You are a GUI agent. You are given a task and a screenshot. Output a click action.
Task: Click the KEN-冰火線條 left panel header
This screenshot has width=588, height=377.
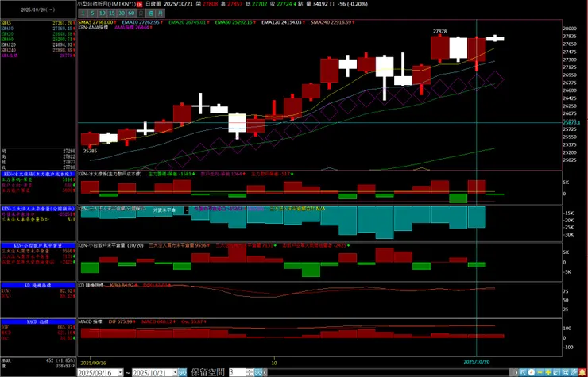[x=38, y=175]
